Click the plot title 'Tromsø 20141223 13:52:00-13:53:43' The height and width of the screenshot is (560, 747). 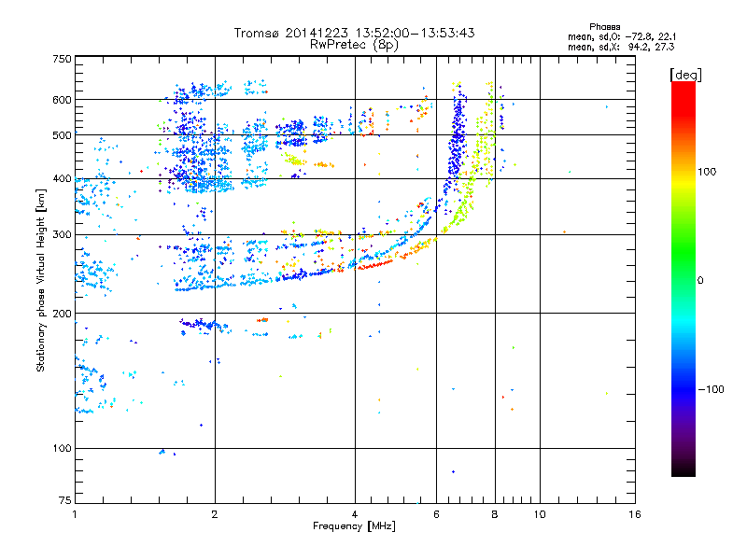(x=354, y=33)
